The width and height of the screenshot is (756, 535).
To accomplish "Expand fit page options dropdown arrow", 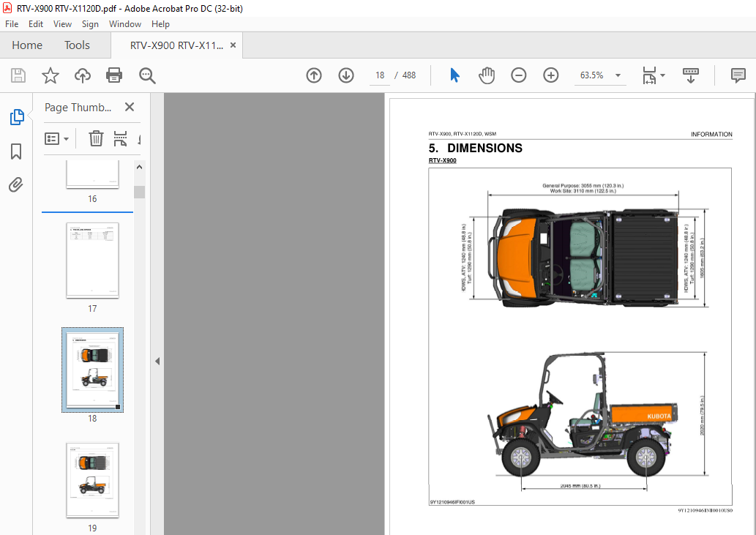I will click(662, 75).
